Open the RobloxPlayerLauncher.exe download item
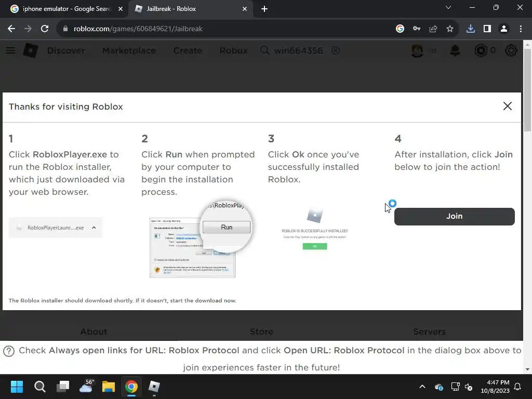The image size is (532, 399). click(55, 228)
